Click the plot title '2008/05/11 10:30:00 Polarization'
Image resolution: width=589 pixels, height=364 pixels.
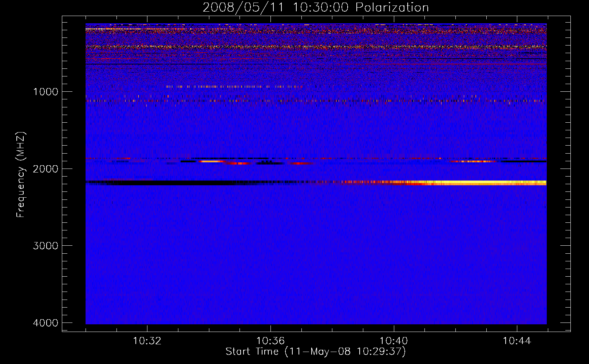coord(316,7)
